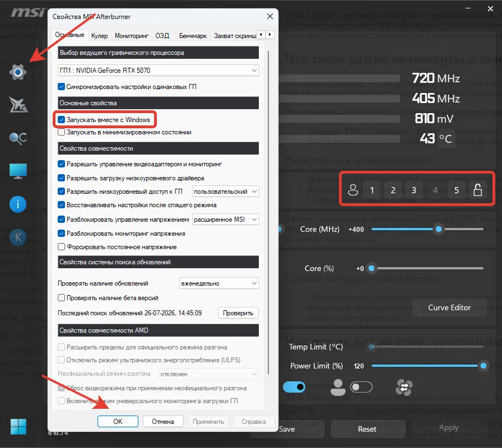Adjust Temp Limit slider
The height and width of the screenshot is (448, 502).
coord(427,347)
